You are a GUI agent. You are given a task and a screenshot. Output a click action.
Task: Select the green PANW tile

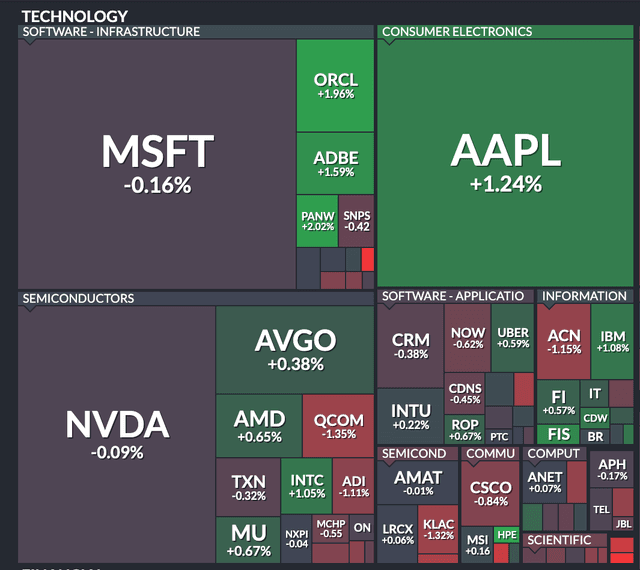click(x=316, y=220)
